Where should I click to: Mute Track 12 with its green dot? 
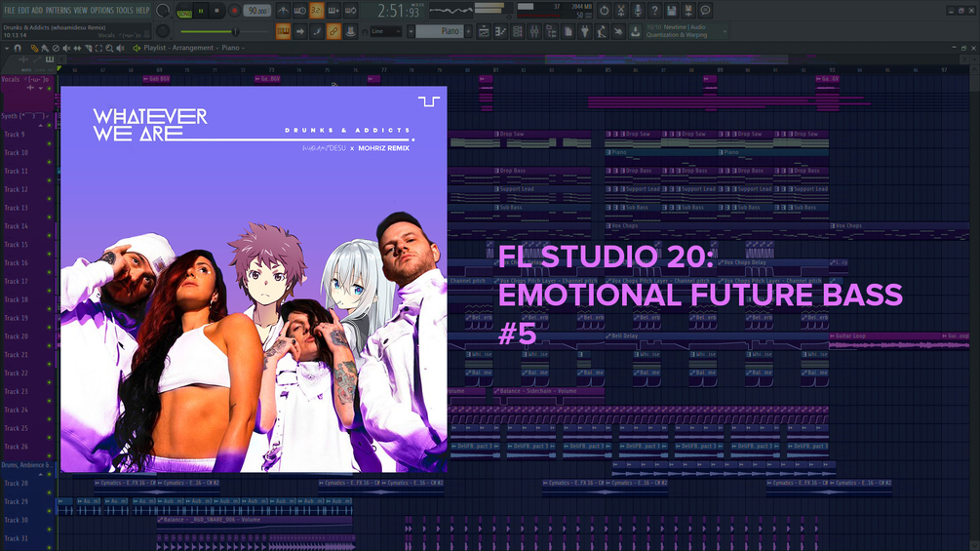click(50, 199)
